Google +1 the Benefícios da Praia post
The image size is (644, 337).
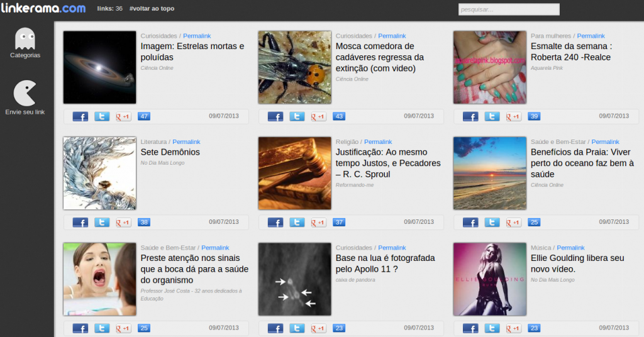tap(513, 223)
